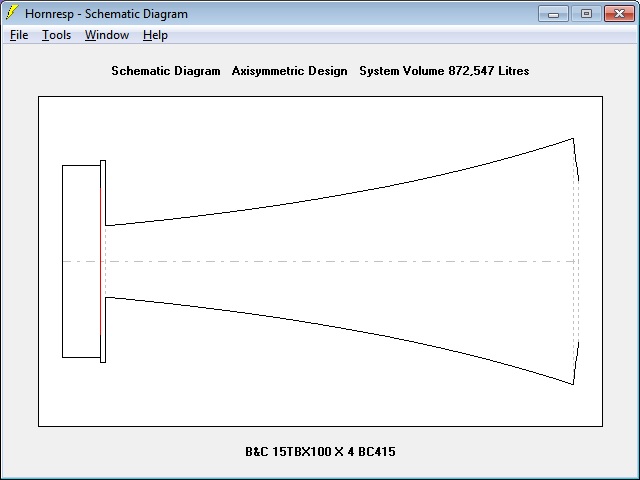Viewport: 640px width, 480px height.
Task: Click the 'Schematic Diagram' heading text
Action: coord(166,71)
